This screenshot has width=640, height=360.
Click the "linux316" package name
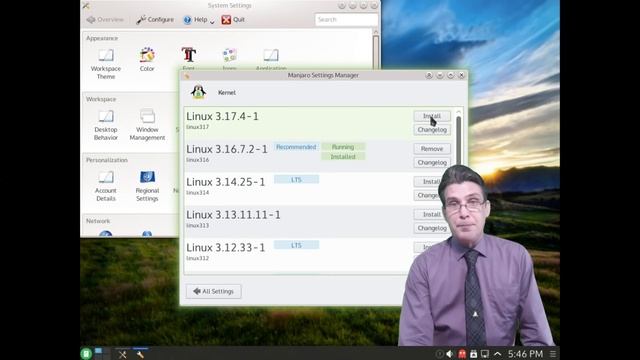[198, 160]
